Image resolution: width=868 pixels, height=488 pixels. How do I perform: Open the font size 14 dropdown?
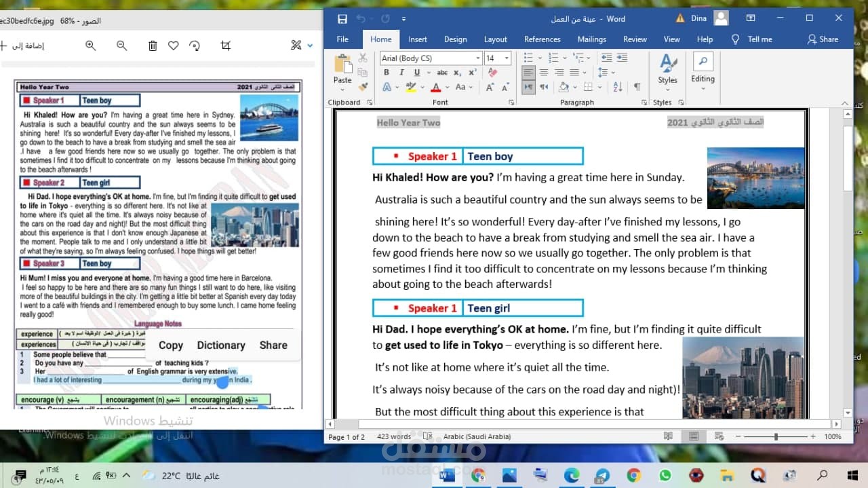pyautogui.click(x=507, y=58)
